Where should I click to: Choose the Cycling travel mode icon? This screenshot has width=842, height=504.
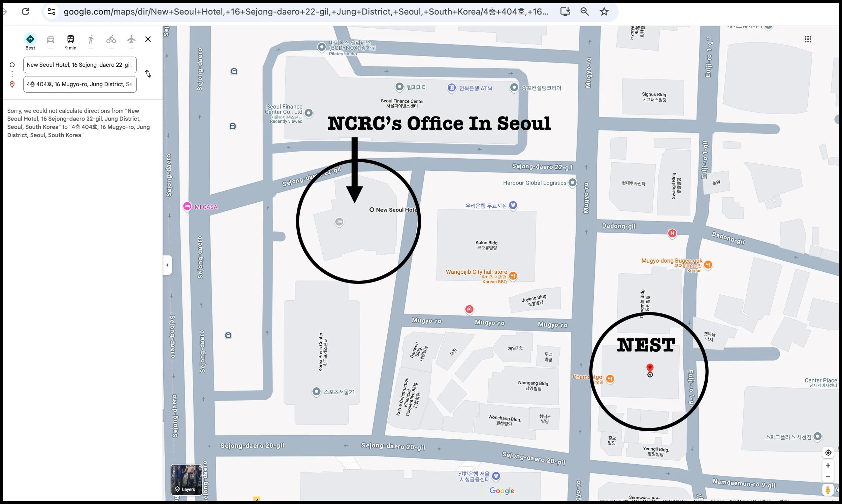[x=111, y=39]
